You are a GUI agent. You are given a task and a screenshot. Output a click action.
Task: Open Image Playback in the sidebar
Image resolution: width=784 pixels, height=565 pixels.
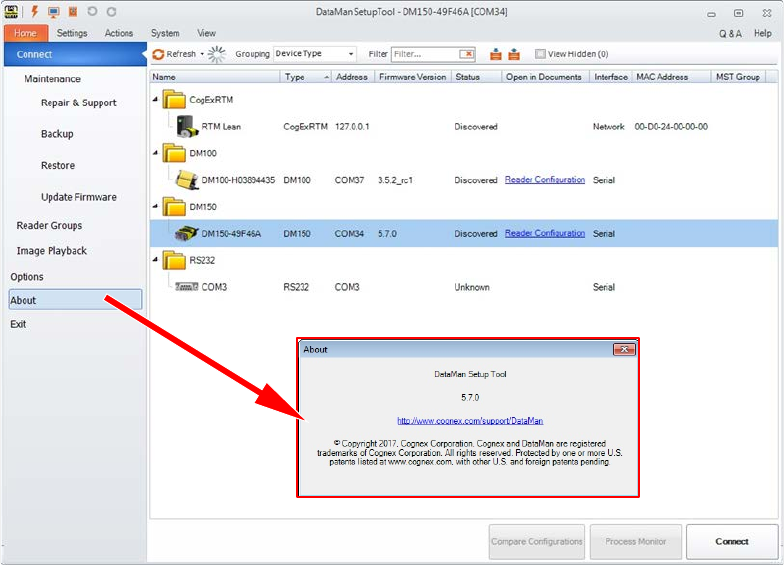(x=52, y=250)
